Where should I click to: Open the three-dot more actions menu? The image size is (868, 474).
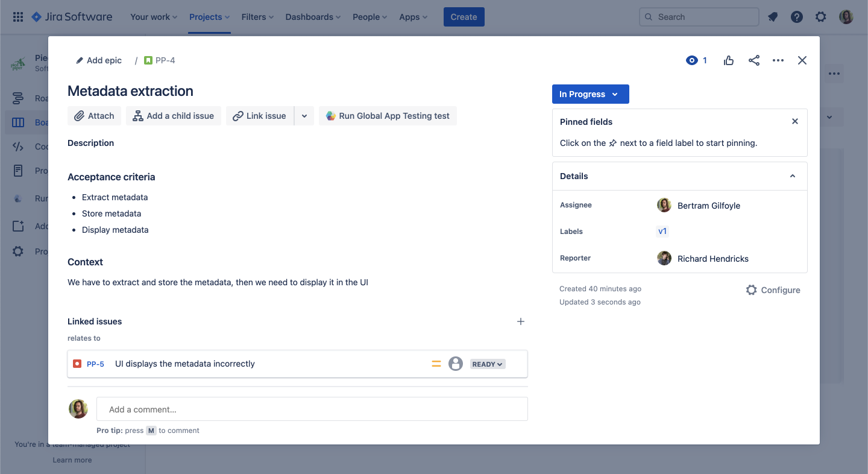[778, 60]
